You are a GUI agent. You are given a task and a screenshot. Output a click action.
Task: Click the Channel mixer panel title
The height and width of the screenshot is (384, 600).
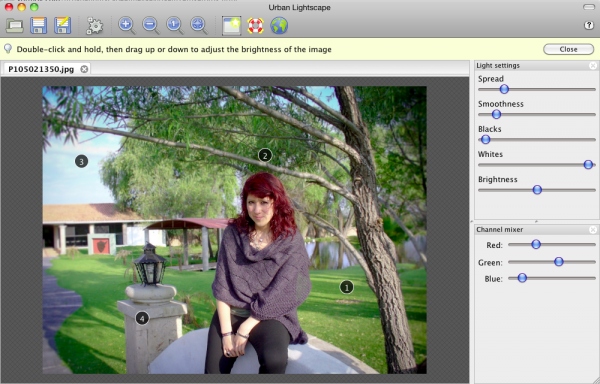pyautogui.click(x=499, y=229)
